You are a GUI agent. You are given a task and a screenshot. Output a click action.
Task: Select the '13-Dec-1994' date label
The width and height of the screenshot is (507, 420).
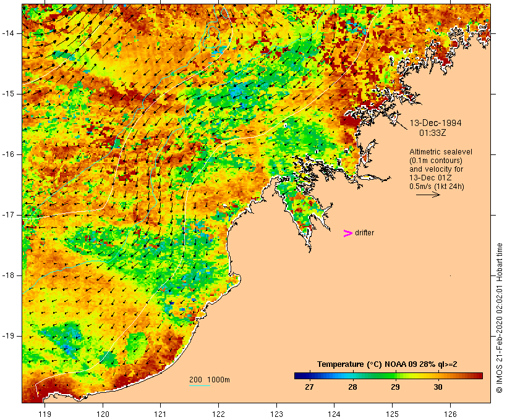(x=435, y=123)
